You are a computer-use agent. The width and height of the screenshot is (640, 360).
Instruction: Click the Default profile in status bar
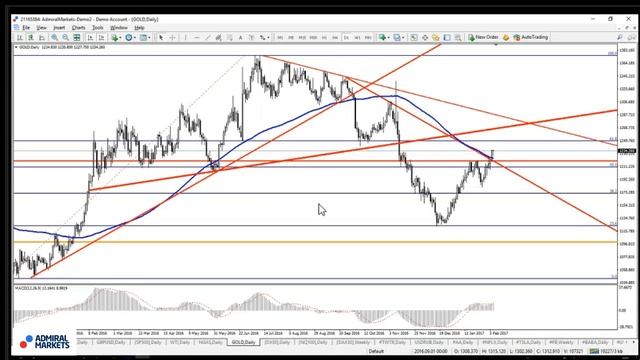(376, 351)
